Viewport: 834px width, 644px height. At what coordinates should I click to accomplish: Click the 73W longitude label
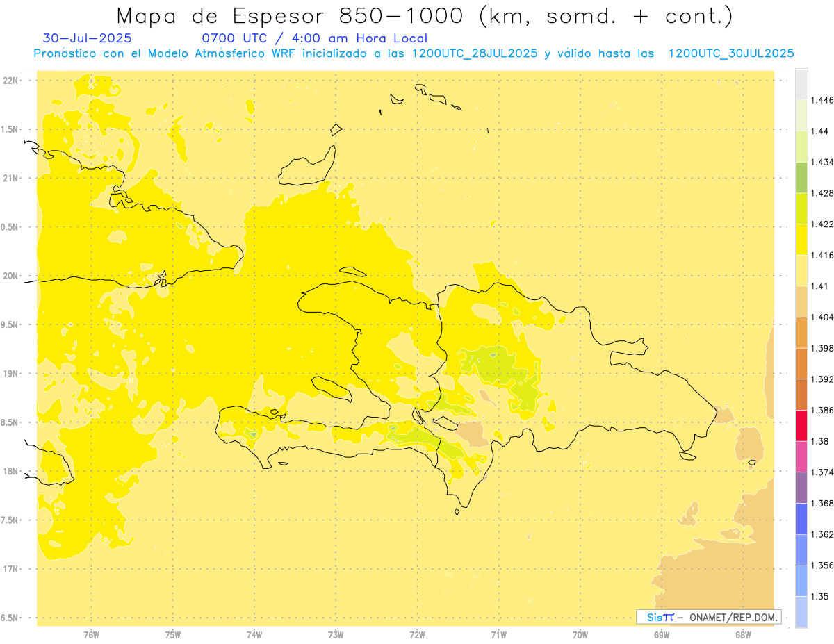coord(336,635)
